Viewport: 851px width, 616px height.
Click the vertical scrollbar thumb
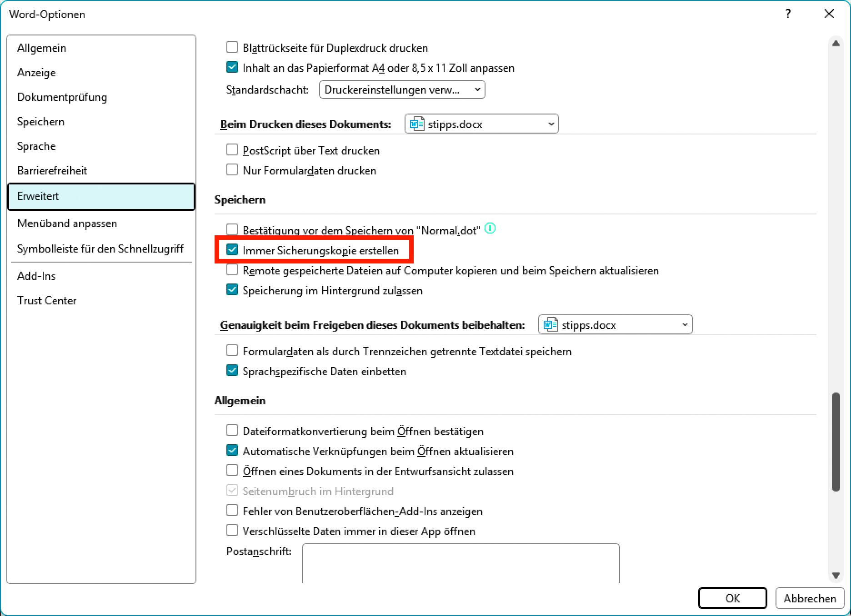(836, 442)
